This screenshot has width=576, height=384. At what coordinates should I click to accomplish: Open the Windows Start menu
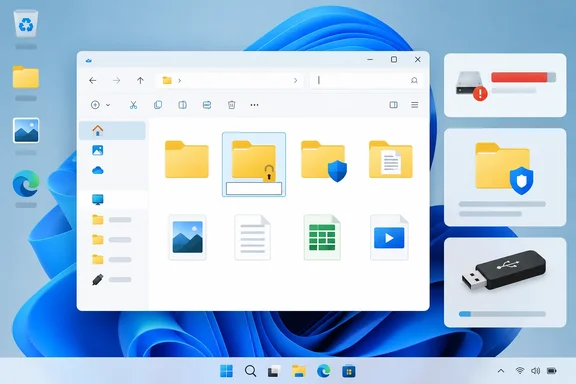tap(226, 371)
